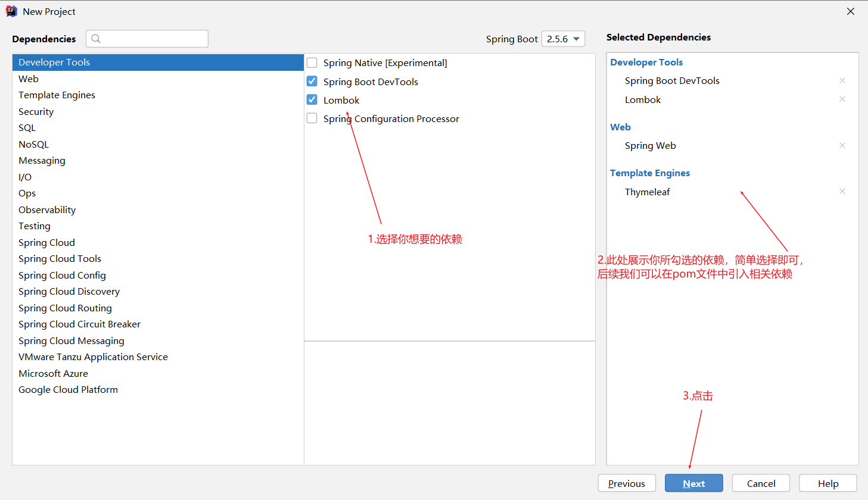Click the Help button
The height and width of the screenshot is (500, 868).
coord(827,483)
